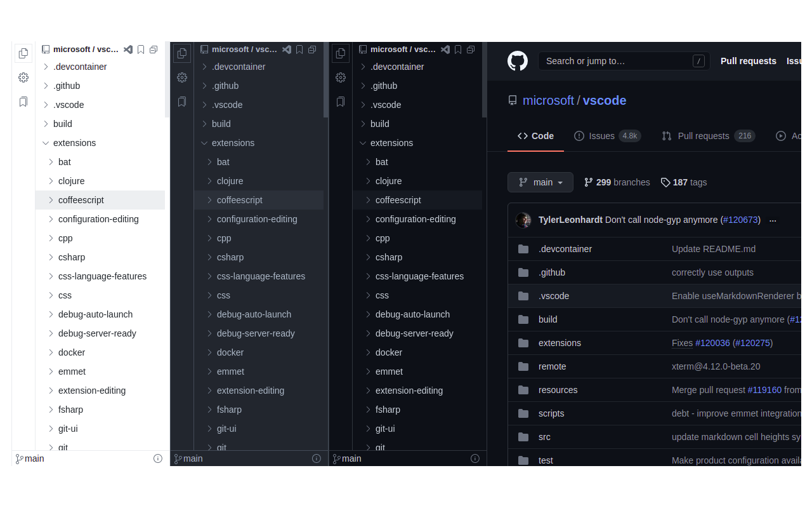Viewport: 812px width, 508px height.
Task: Open the src folder in GitHub file list
Action: (544, 437)
